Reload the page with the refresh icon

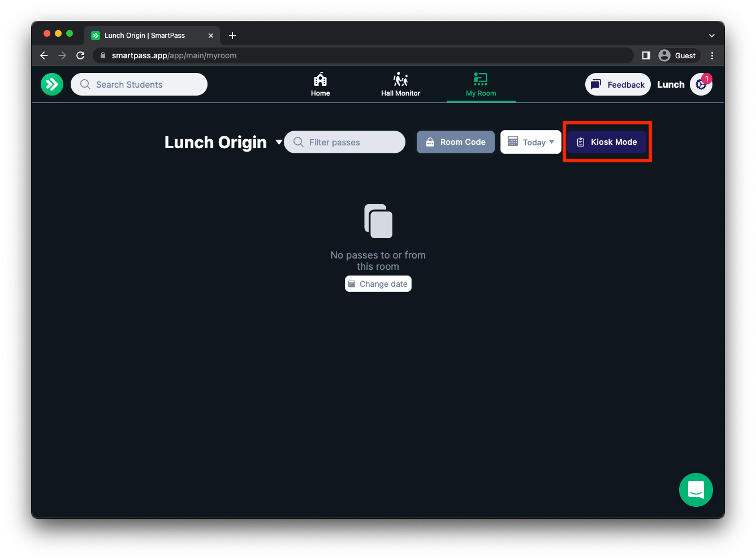pyautogui.click(x=80, y=55)
